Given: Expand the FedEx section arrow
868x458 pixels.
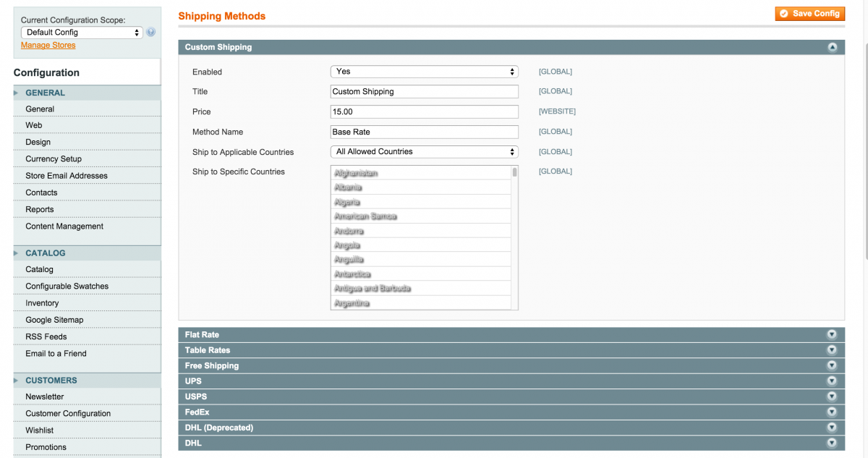Looking at the screenshot, I should tap(832, 412).
